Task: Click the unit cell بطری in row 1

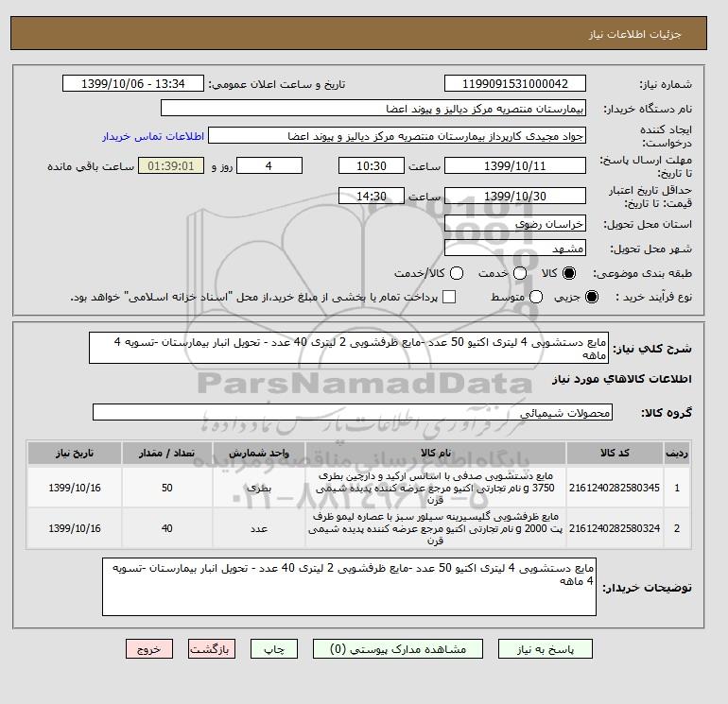Action: click(259, 488)
